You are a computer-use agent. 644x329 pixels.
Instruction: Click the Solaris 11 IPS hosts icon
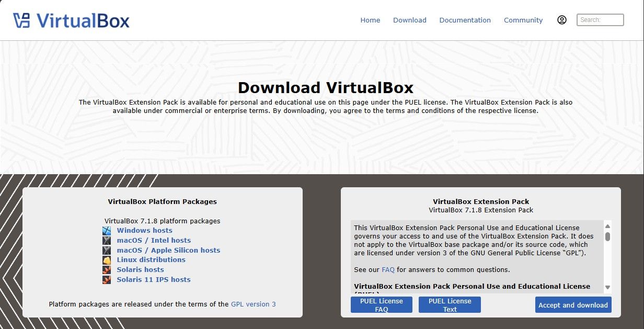pyautogui.click(x=107, y=280)
